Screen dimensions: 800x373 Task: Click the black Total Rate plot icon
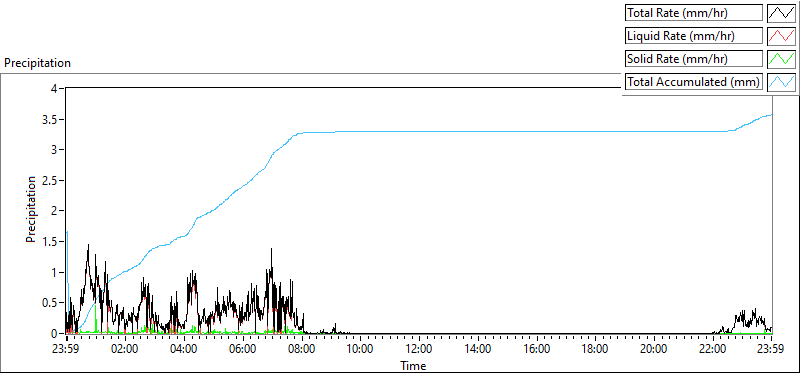782,13
